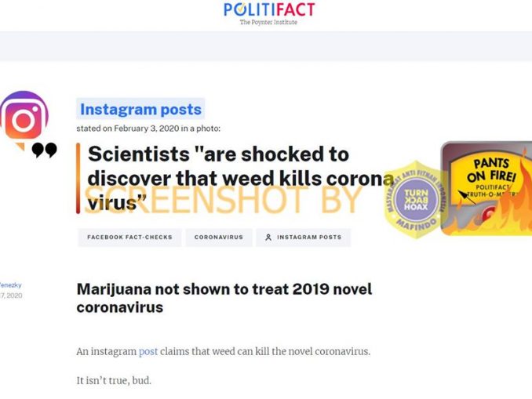Click The Poynter Institute subtitle
532x399 pixels.
tap(268, 23)
